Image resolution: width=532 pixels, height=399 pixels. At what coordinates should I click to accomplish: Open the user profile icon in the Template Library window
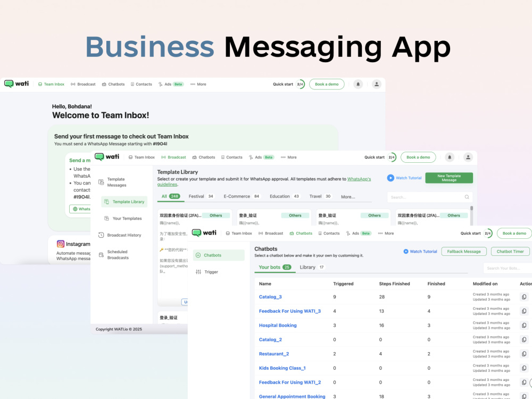pos(468,157)
